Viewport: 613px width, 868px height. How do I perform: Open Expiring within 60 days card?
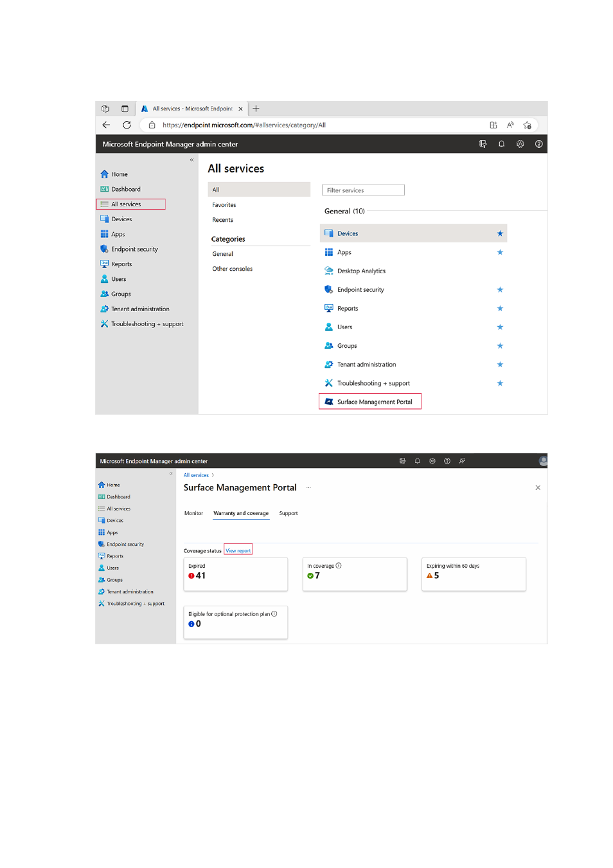click(474, 574)
